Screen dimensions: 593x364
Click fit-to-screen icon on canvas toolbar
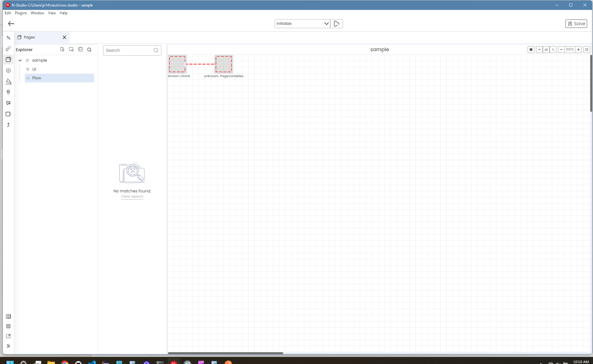click(x=586, y=50)
